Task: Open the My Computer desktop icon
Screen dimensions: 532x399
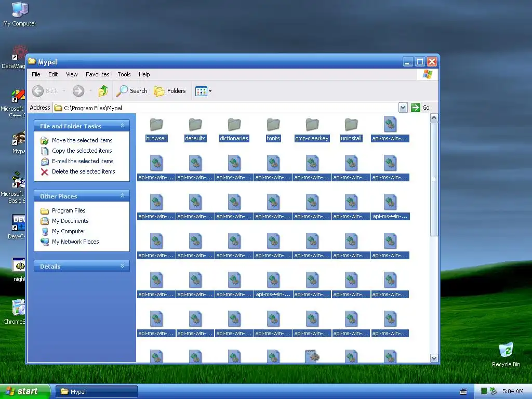Action: (x=20, y=14)
